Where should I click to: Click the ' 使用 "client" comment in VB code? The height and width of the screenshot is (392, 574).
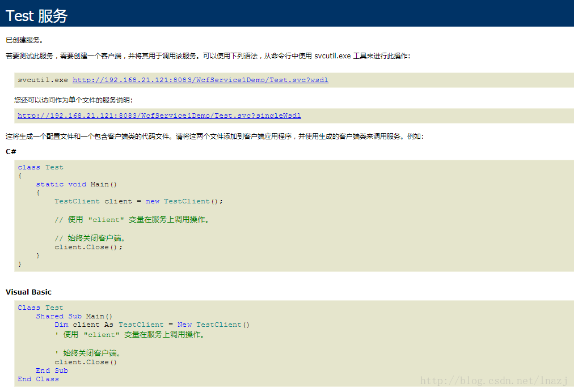coord(129,334)
